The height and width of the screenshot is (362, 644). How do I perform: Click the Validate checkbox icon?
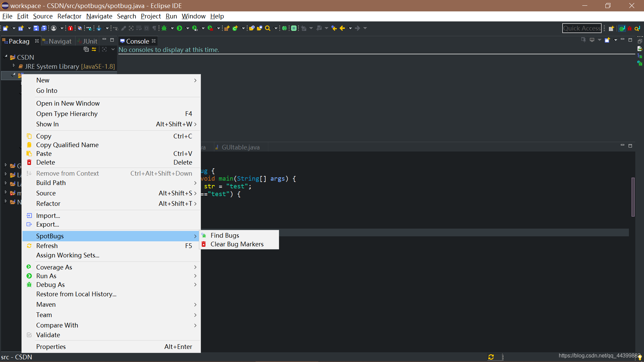[28, 335]
